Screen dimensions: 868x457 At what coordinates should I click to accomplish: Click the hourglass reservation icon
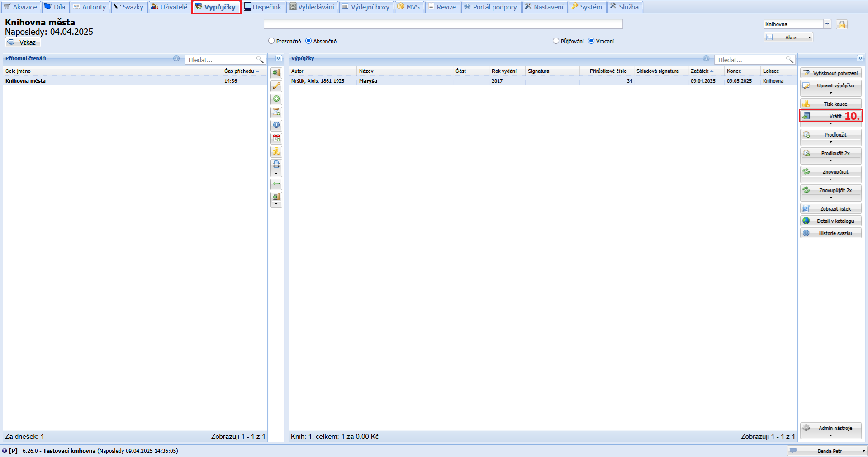[x=276, y=112]
